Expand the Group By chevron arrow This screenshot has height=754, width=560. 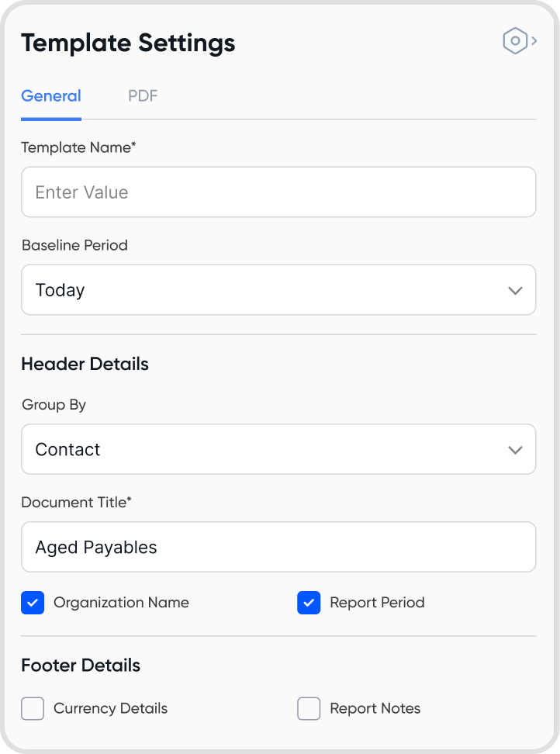tap(515, 450)
